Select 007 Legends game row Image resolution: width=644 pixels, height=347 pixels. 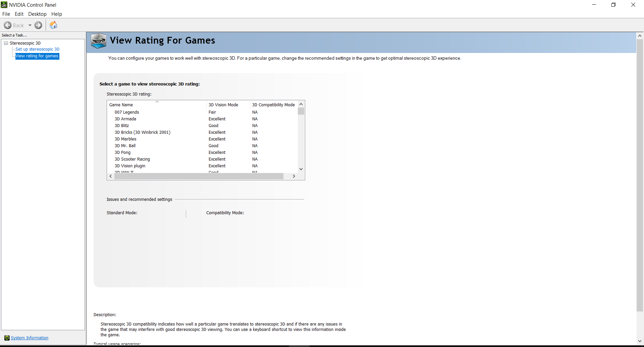pos(203,112)
